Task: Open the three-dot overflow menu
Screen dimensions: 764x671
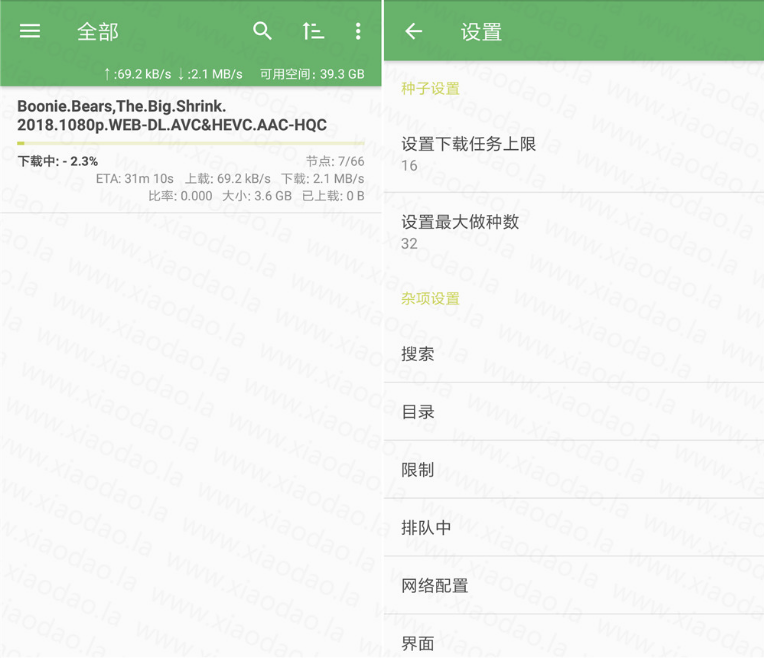Action: (358, 31)
